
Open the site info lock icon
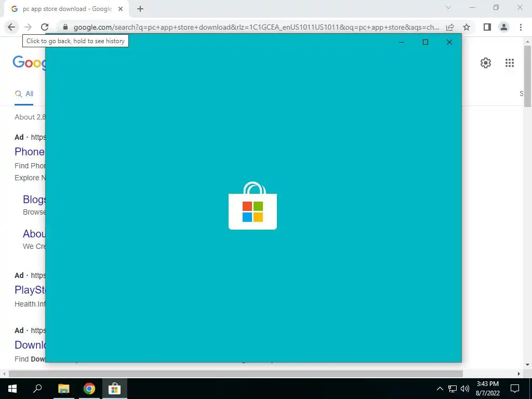pos(65,27)
